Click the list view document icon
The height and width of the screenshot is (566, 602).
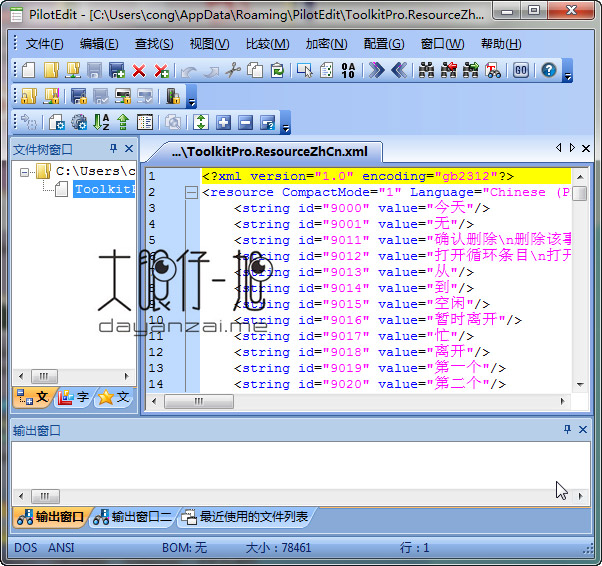point(145,122)
